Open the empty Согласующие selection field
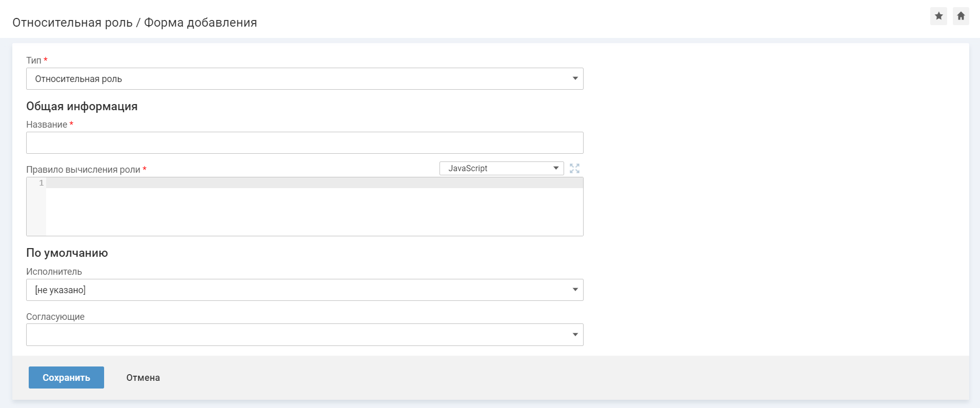The image size is (980, 408). (297, 335)
